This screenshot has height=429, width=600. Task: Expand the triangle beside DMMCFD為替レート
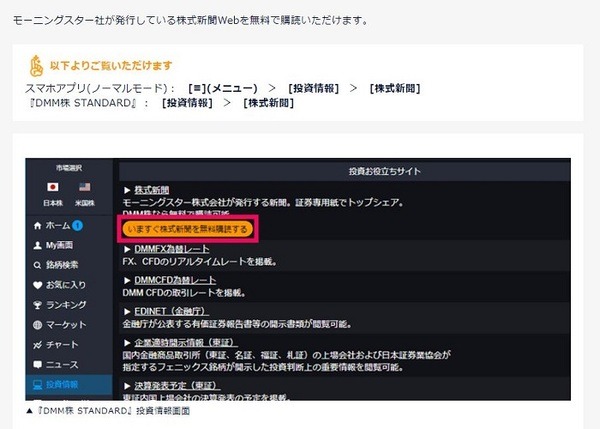point(127,280)
